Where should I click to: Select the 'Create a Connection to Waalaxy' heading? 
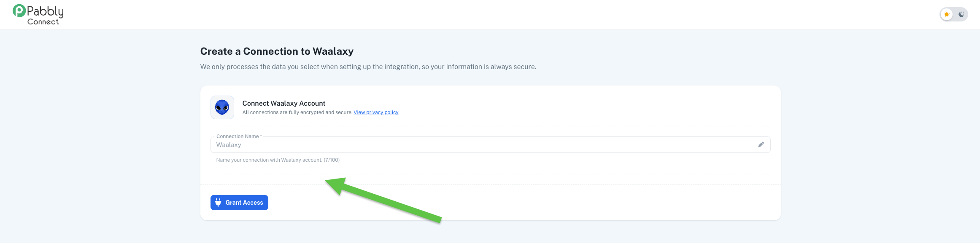[277, 51]
